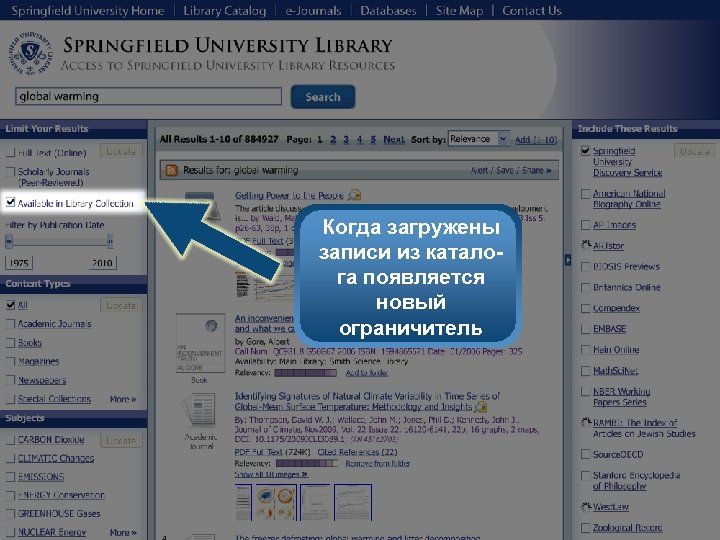Screen dimensions: 720x540
Task: Open Springfield University Home
Action: click(88, 11)
